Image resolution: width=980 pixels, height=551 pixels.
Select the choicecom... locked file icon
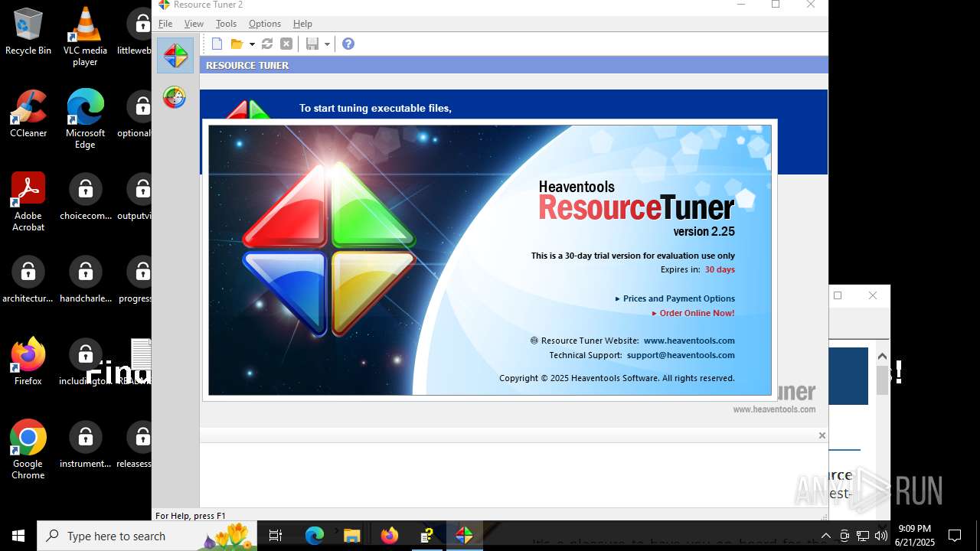coord(85,197)
